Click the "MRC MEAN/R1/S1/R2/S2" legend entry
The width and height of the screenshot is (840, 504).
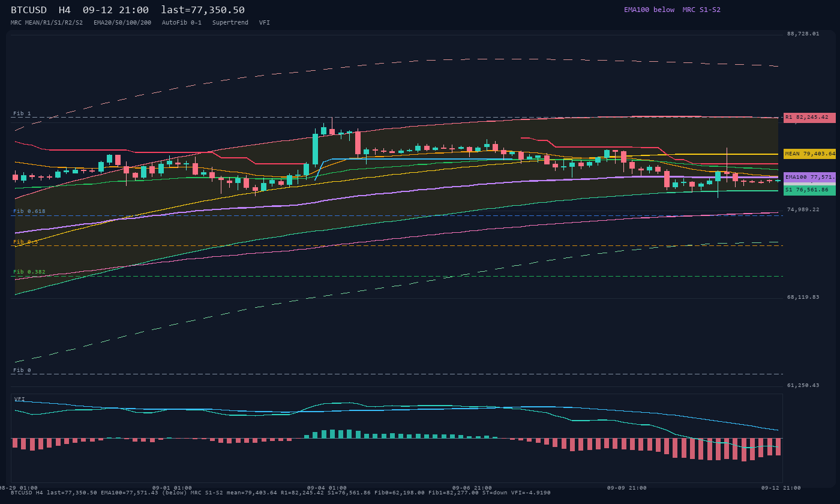[x=47, y=23]
